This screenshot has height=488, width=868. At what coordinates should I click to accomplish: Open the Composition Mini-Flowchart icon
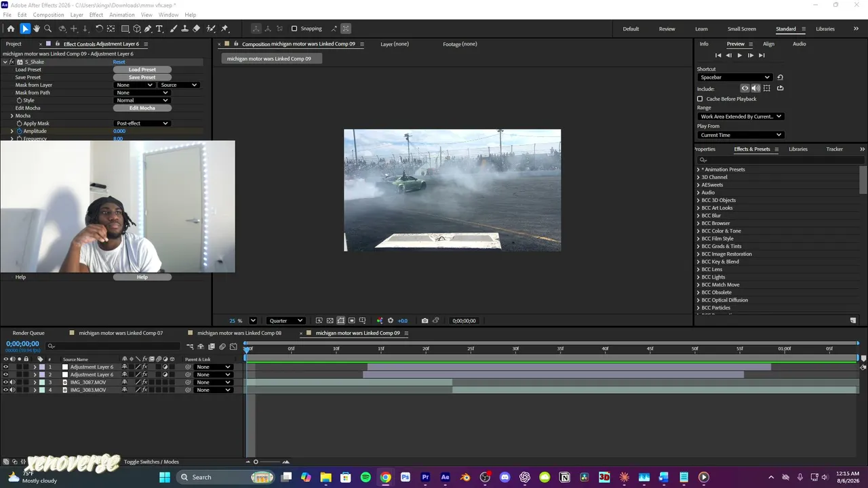click(190, 346)
